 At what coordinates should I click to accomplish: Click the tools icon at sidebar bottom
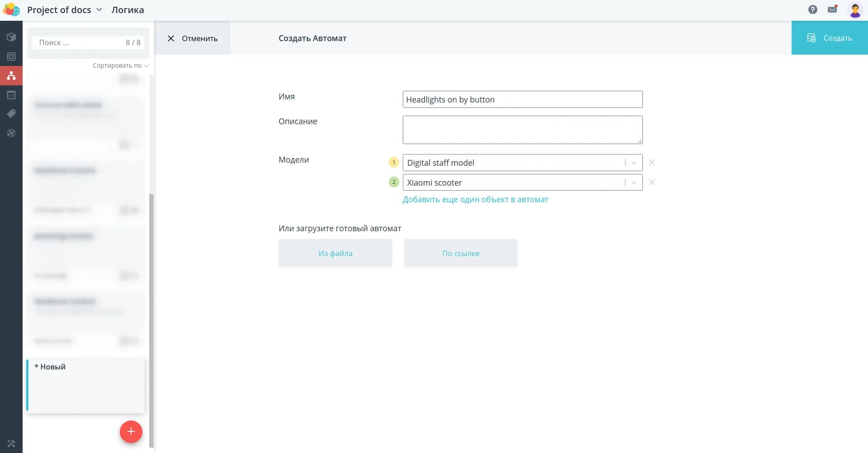(11, 444)
